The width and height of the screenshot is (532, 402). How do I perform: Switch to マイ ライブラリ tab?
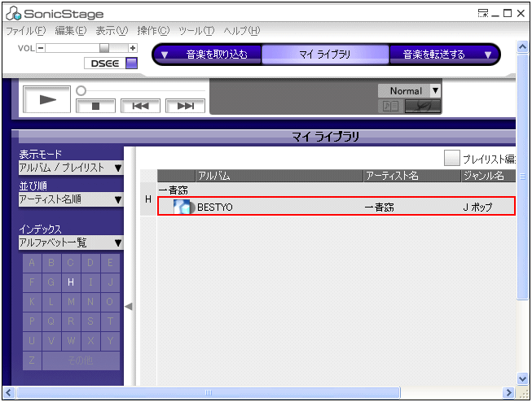pos(325,55)
